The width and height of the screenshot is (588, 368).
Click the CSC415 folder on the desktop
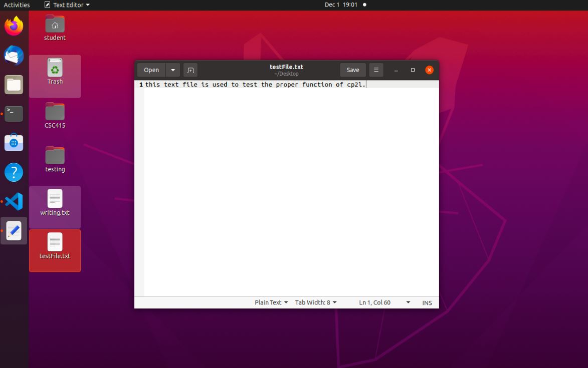(x=55, y=115)
